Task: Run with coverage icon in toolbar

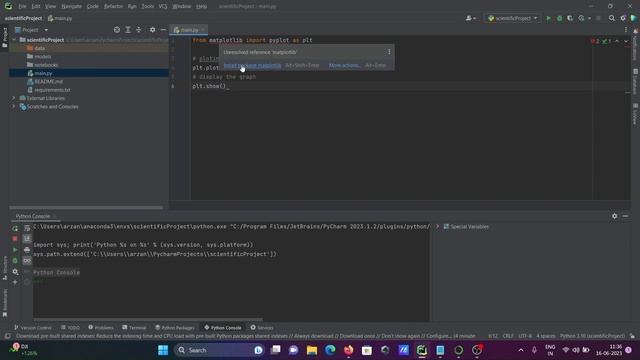Action: tap(570, 18)
